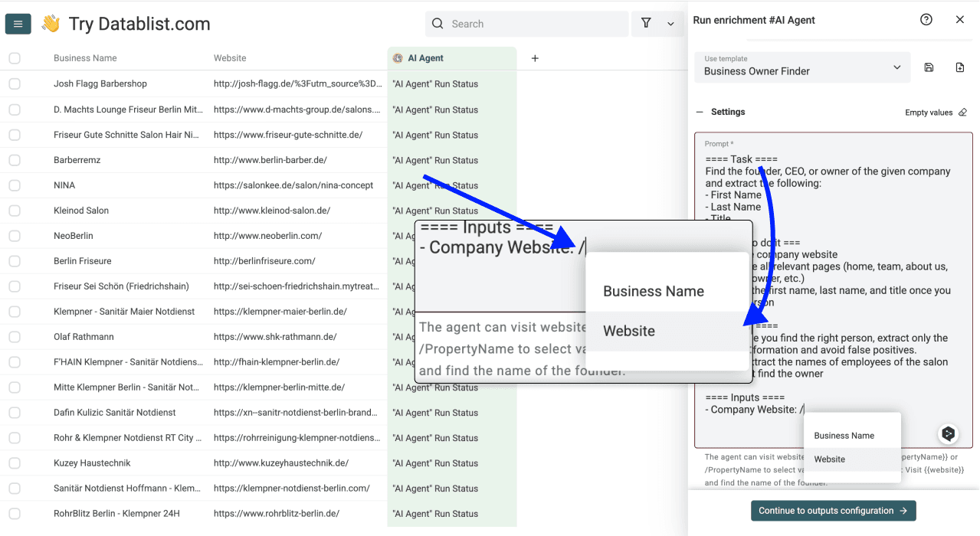Click Continue to outputs configuration
Viewport: 980px width, 536px height.
(x=833, y=510)
